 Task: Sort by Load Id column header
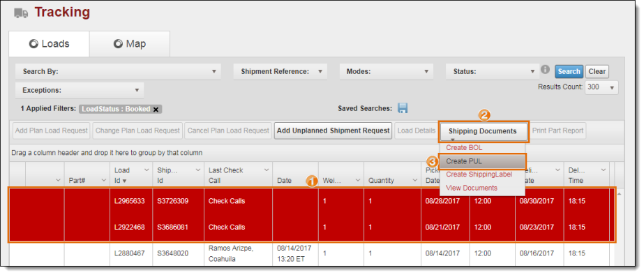click(122, 175)
